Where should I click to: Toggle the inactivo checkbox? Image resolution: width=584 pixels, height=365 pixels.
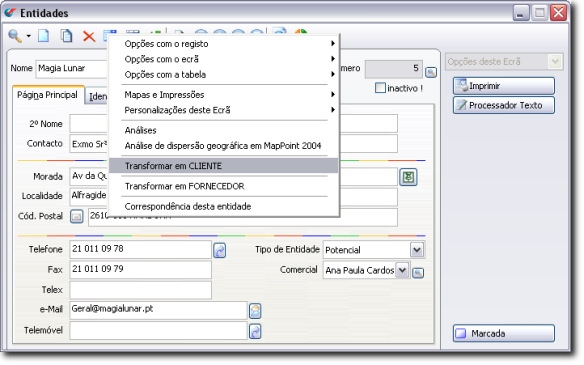pos(380,88)
